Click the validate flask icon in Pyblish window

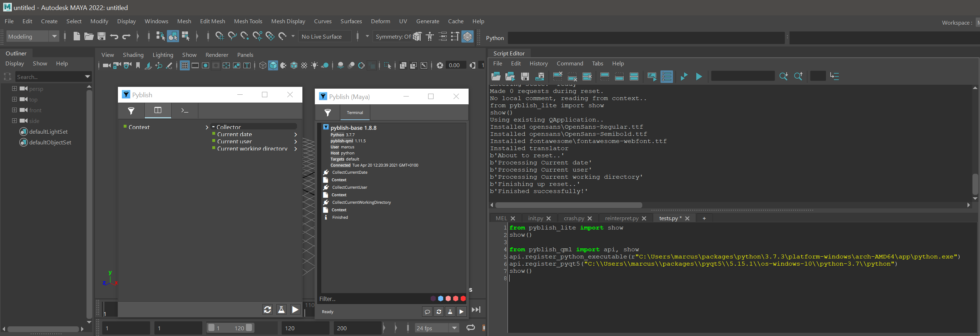tap(281, 309)
